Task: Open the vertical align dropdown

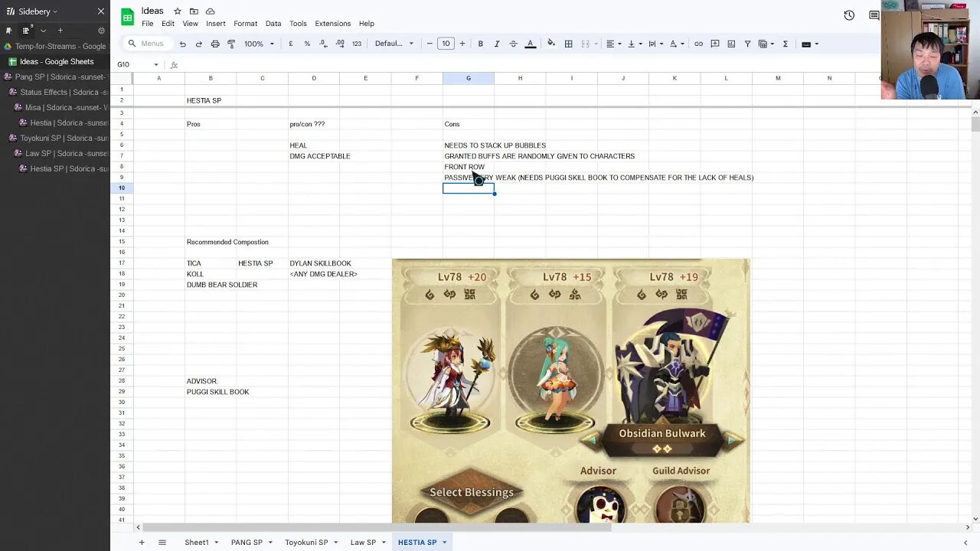Action: click(634, 44)
